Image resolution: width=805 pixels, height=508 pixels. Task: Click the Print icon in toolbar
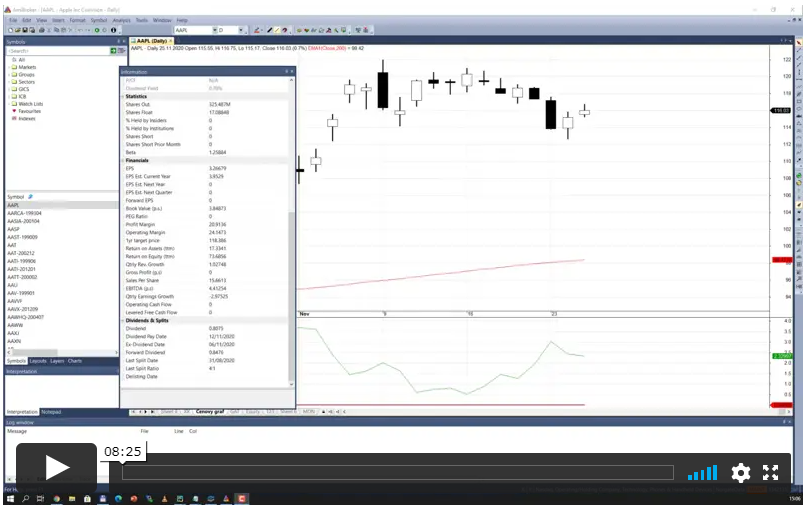[x=41, y=30]
